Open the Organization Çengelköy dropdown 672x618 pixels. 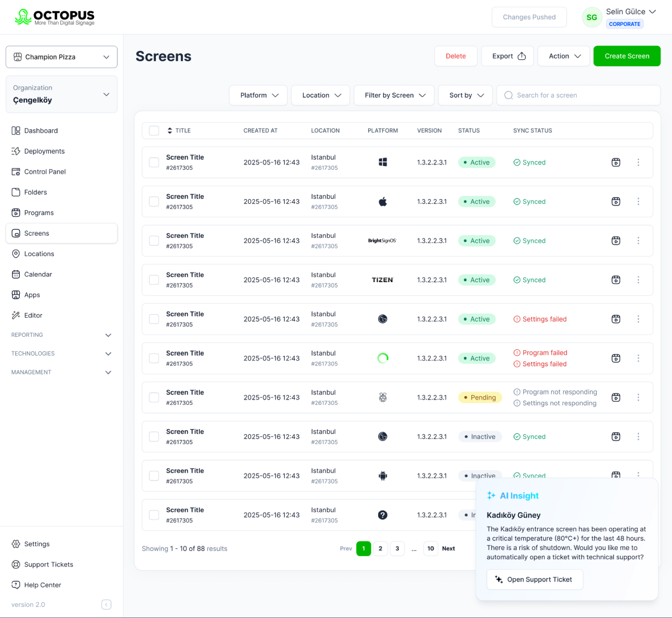61,94
